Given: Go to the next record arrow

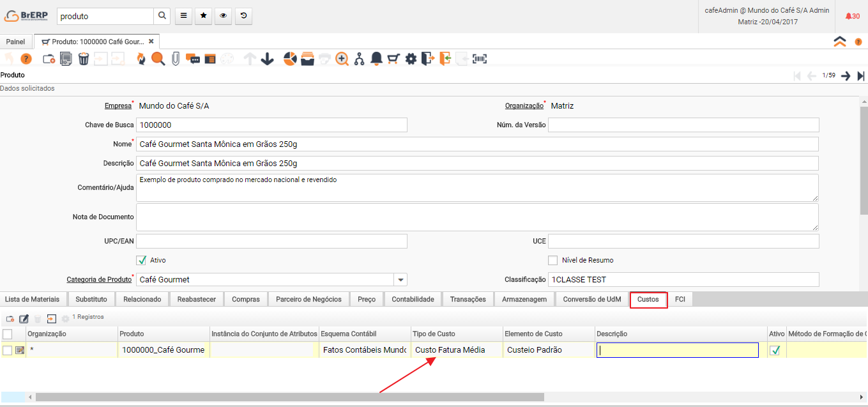Looking at the screenshot, I should (x=846, y=75).
